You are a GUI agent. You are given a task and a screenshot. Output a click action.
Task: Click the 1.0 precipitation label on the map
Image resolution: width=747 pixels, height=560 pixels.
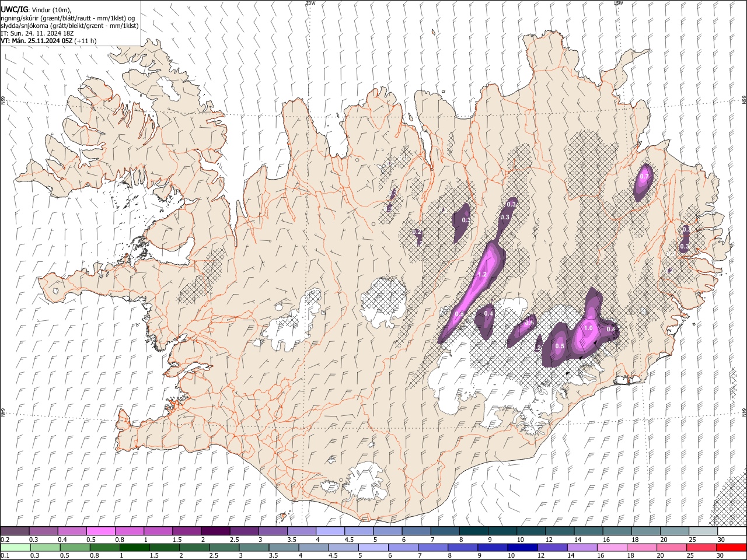click(588, 328)
